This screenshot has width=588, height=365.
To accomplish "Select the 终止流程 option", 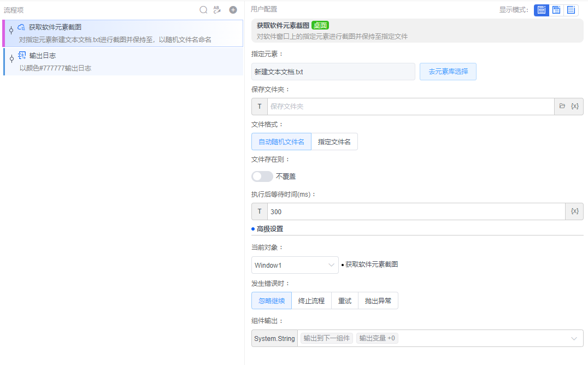I will click(311, 301).
